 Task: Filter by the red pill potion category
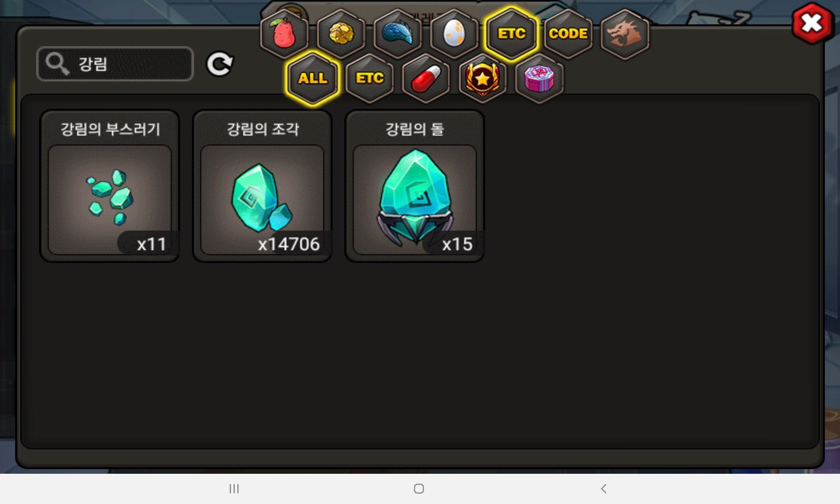pos(426,78)
